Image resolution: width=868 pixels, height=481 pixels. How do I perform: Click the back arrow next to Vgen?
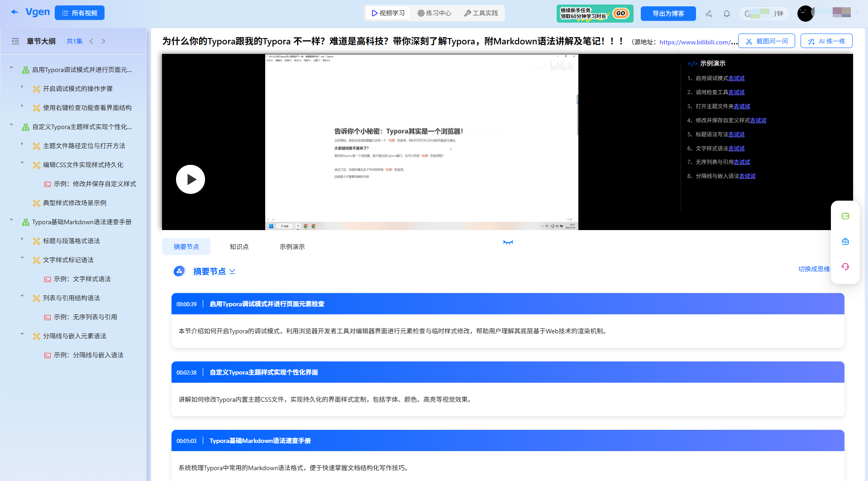pos(14,12)
